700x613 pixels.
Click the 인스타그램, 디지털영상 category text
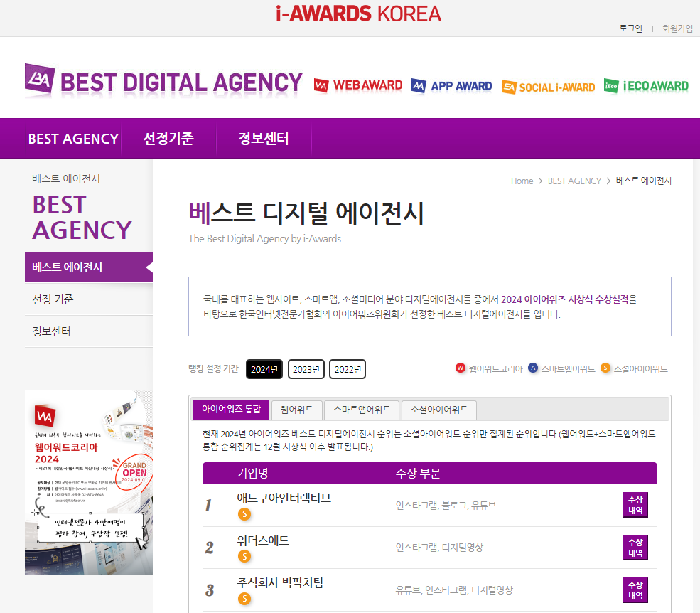point(439,548)
